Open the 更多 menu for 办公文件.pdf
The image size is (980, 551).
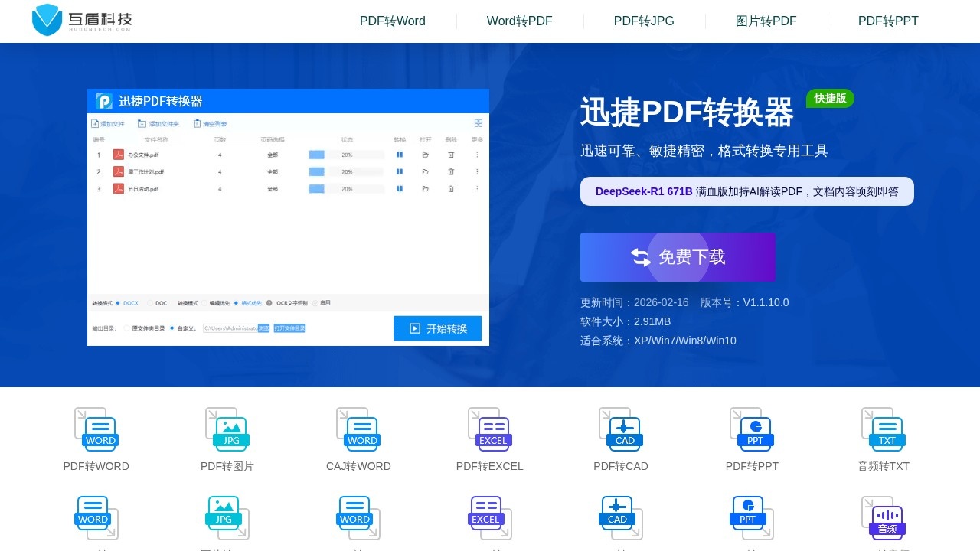pyautogui.click(x=476, y=155)
